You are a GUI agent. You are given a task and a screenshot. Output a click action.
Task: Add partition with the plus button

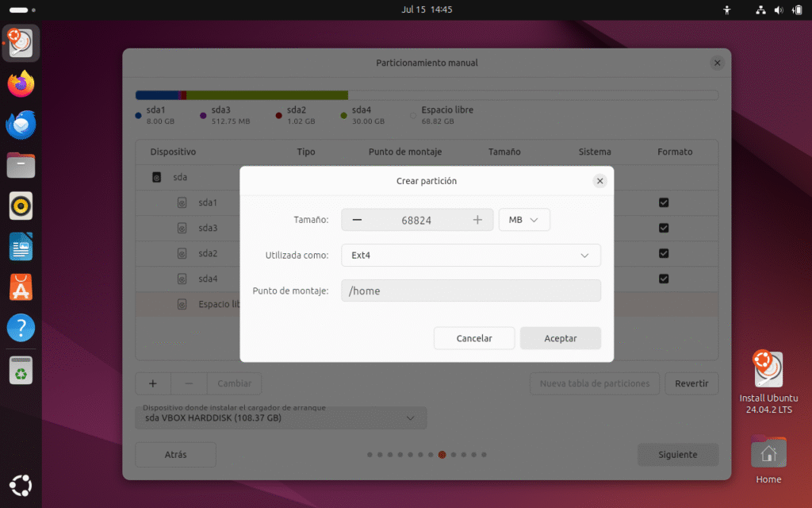tap(153, 383)
